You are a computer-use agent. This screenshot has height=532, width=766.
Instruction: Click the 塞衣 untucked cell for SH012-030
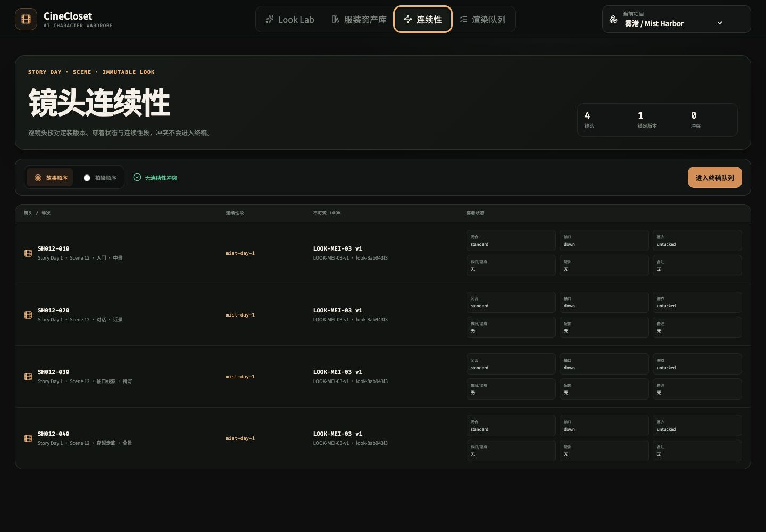[697, 364]
